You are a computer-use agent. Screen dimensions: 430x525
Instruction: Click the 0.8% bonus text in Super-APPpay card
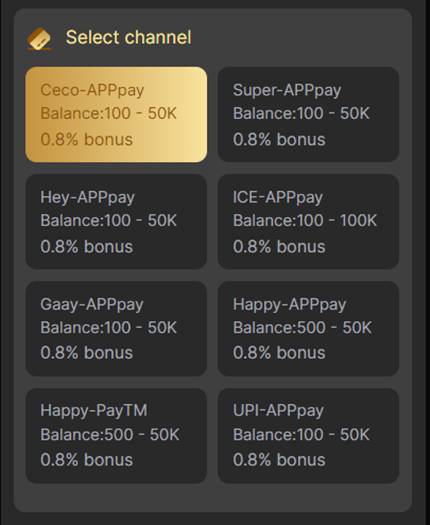coord(279,139)
